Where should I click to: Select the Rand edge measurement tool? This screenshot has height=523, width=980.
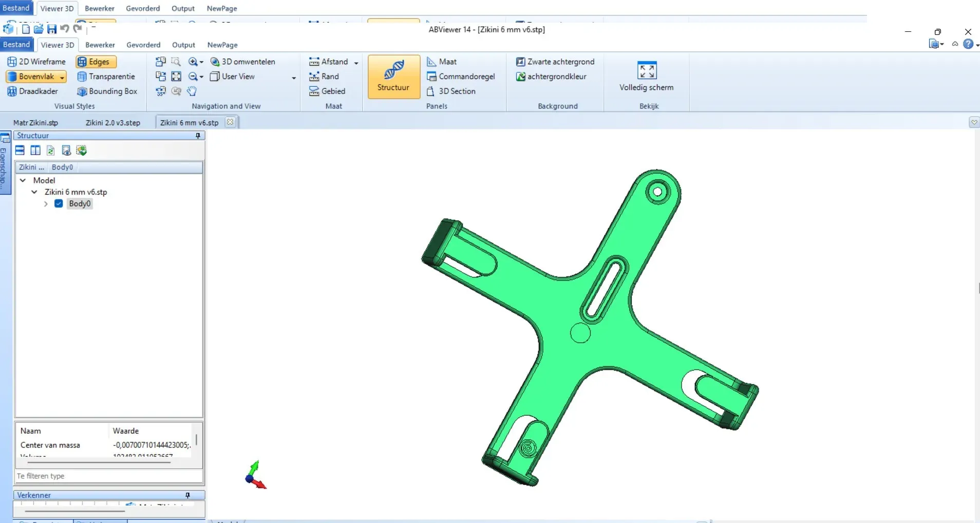pyautogui.click(x=324, y=77)
